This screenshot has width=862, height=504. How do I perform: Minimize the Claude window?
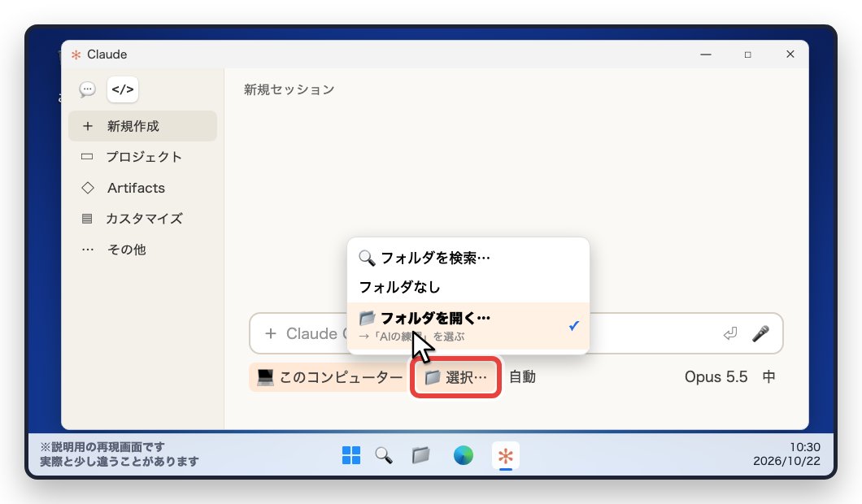(x=706, y=54)
